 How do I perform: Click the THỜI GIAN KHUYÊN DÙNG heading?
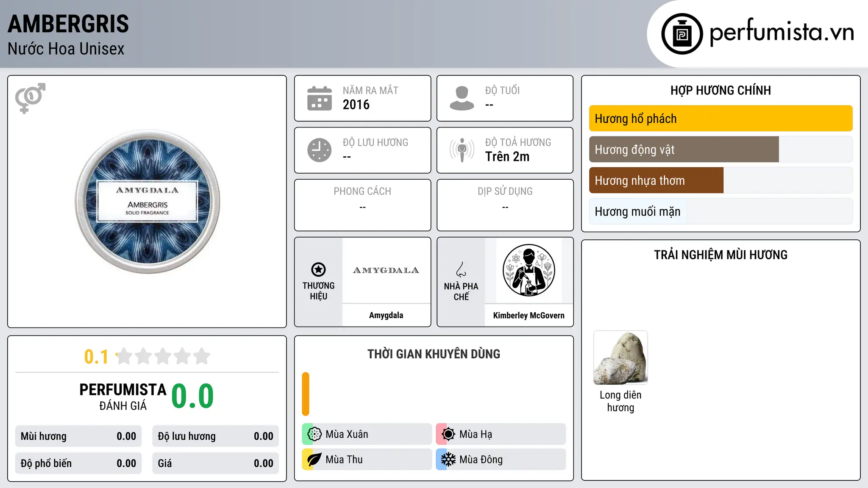point(434,354)
